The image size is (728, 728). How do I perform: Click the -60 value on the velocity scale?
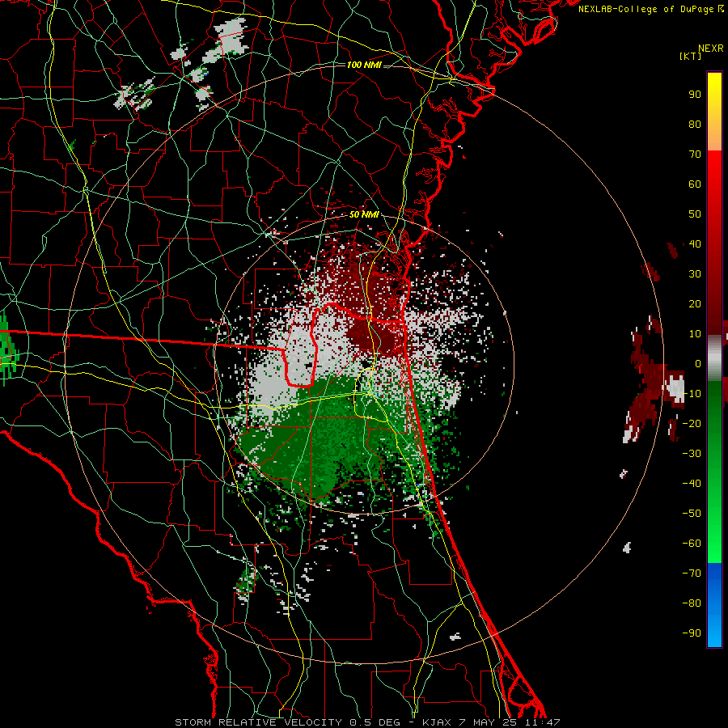tap(692, 544)
